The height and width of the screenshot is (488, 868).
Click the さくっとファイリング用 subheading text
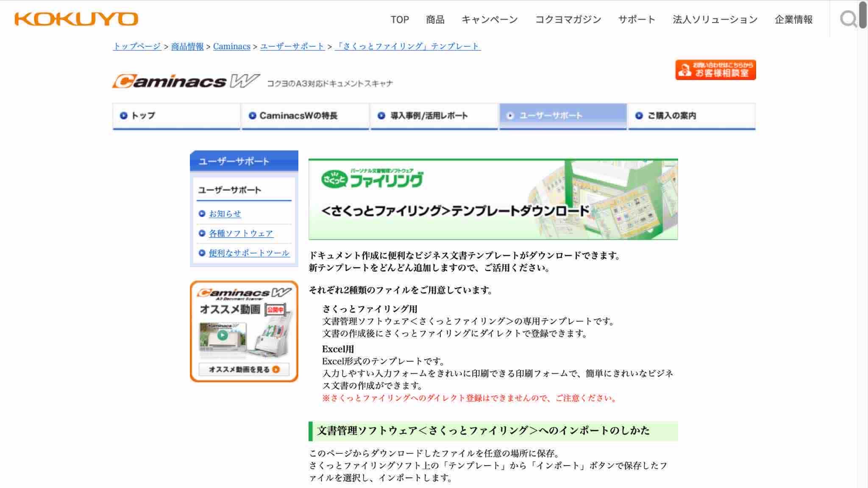(370, 309)
